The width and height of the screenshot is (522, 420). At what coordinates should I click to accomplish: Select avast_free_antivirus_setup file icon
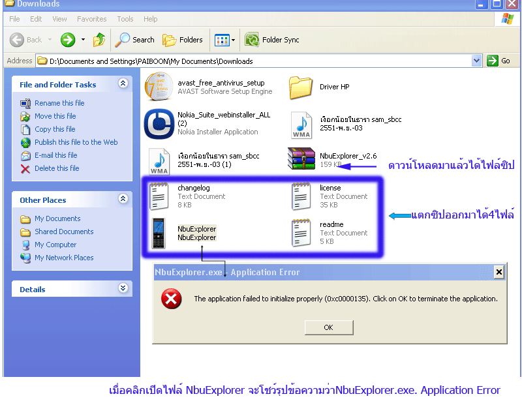159,87
